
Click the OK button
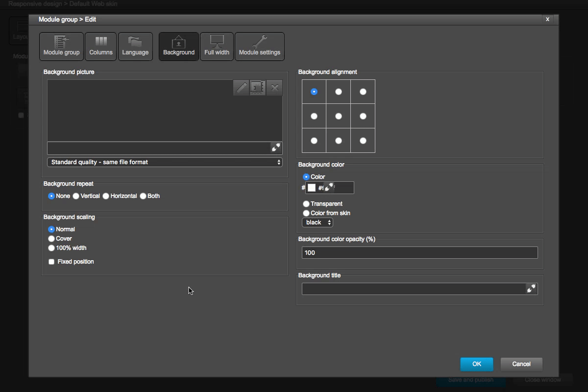click(x=476, y=364)
